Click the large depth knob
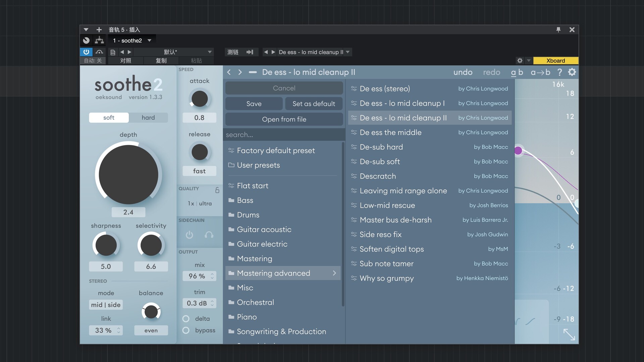 pyautogui.click(x=128, y=175)
